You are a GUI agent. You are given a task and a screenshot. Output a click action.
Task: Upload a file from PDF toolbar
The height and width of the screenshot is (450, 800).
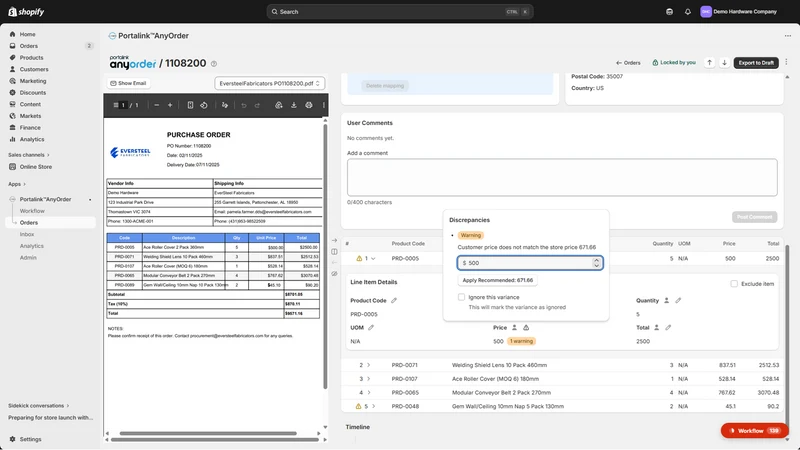point(279,105)
